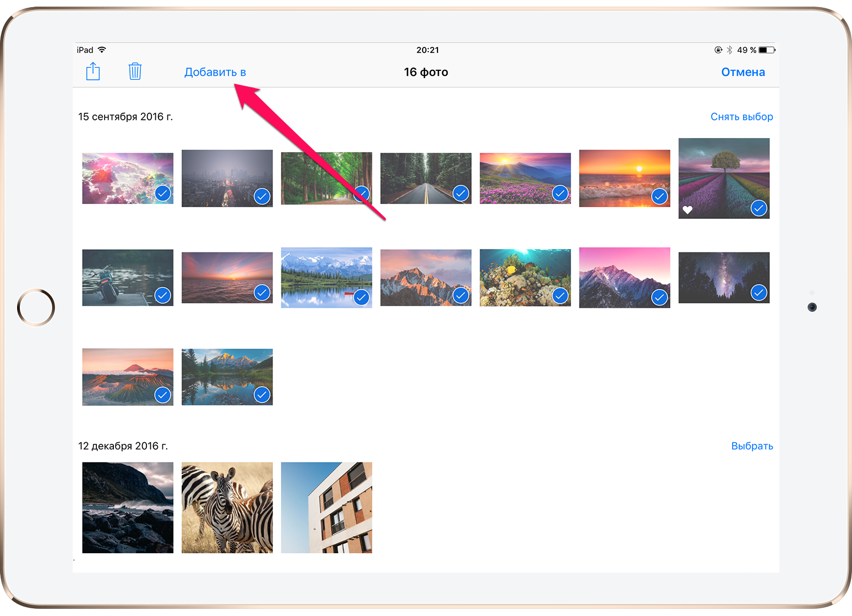Viewport: 852px width, 616px height.
Task: Select the mountain lake reflection photo
Action: click(227, 377)
